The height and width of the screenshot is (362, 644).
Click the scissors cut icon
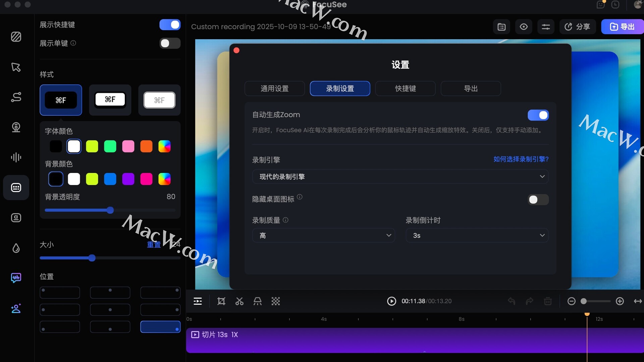tap(239, 301)
